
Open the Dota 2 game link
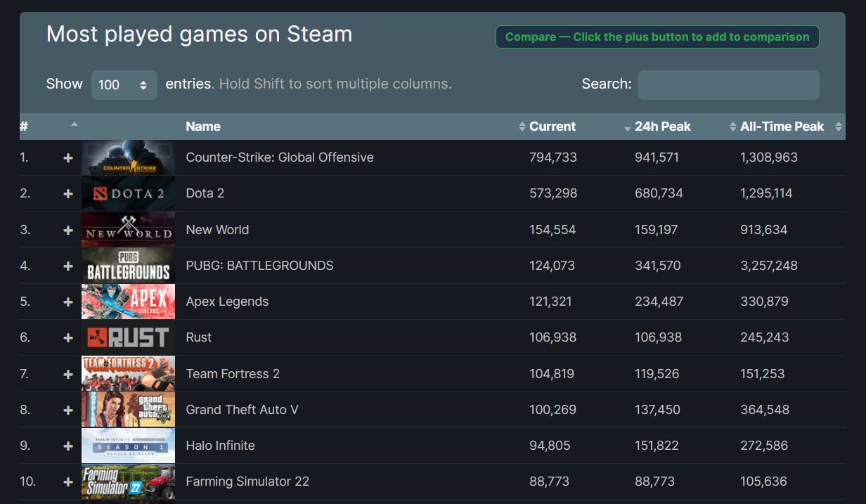point(205,193)
